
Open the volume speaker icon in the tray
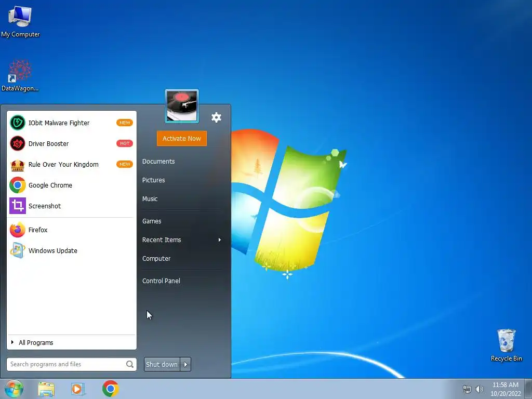point(479,389)
